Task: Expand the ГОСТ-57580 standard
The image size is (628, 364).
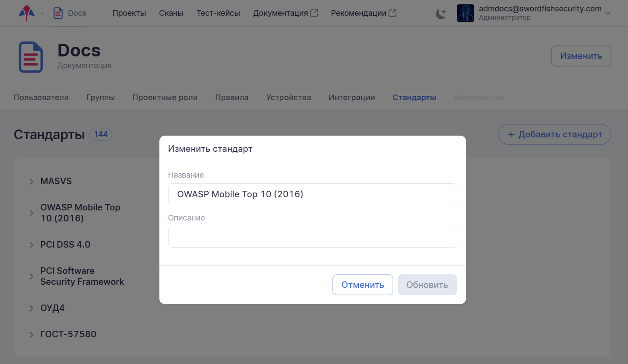Action: coord(31,335)
